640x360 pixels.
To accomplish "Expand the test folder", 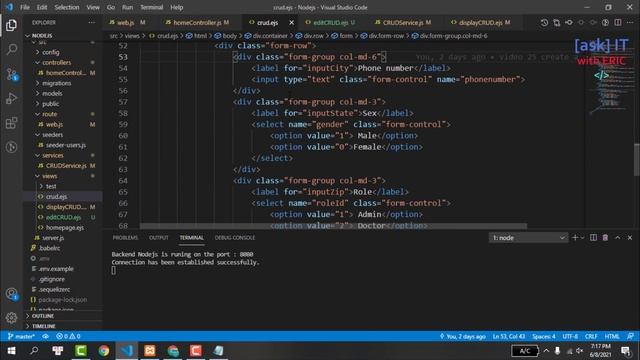I will pyautogui.click(x=51, y=186).
